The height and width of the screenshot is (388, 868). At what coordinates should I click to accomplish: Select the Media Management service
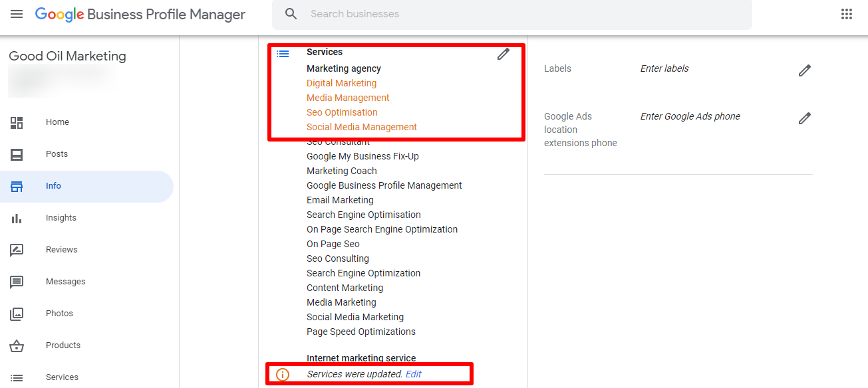(348, 98)
